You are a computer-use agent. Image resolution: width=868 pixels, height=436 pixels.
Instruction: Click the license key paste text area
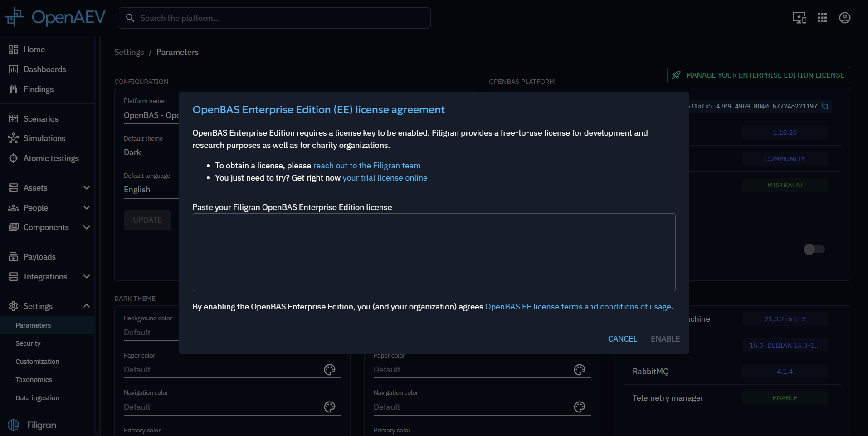(434, 252)
